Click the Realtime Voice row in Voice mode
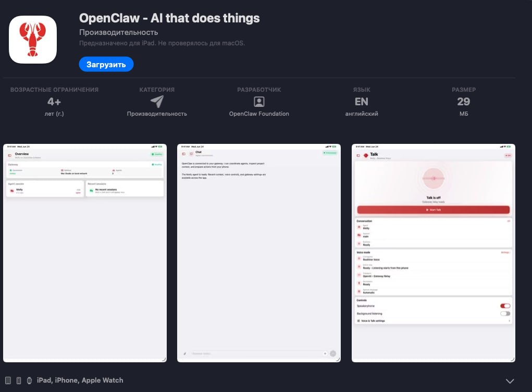532x392 pixels. [434, 258]
